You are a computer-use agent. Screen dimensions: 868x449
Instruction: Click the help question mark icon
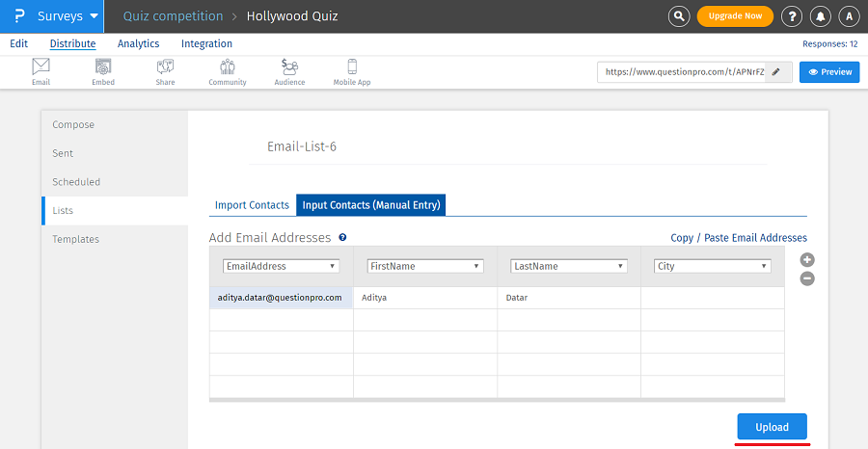point(792,16)
